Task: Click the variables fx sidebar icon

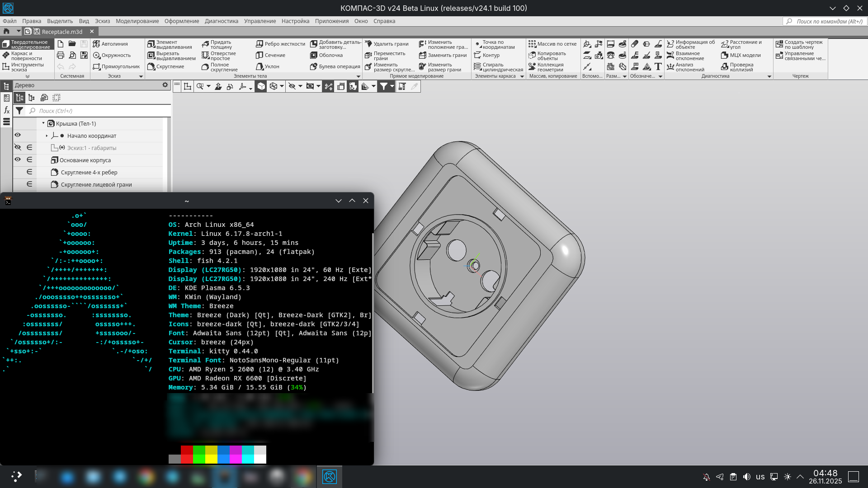Action: click(x=6, y=110)
